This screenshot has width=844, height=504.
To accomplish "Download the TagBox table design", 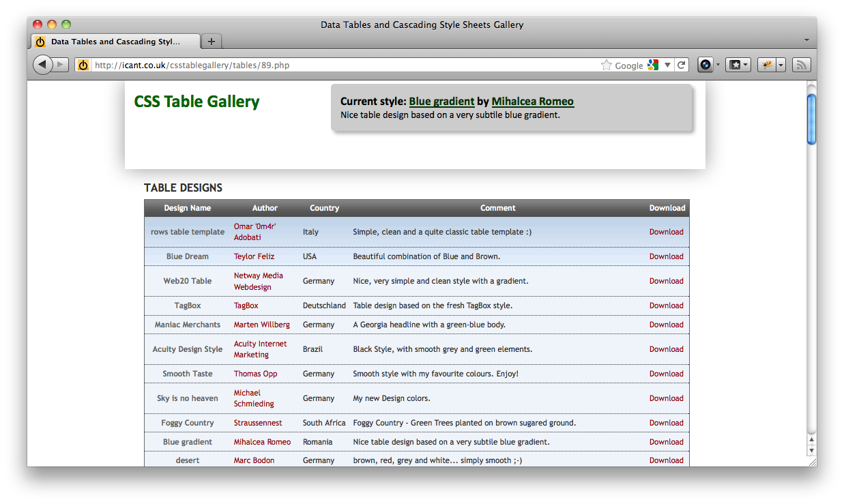I will pyautogui.click(x=666, y=305).
